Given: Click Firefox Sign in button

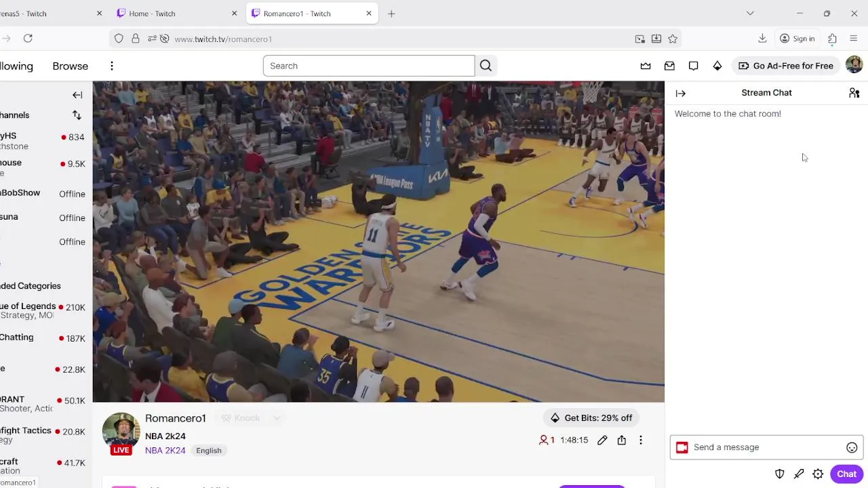Looking at the screenshot, I should 797,39.
